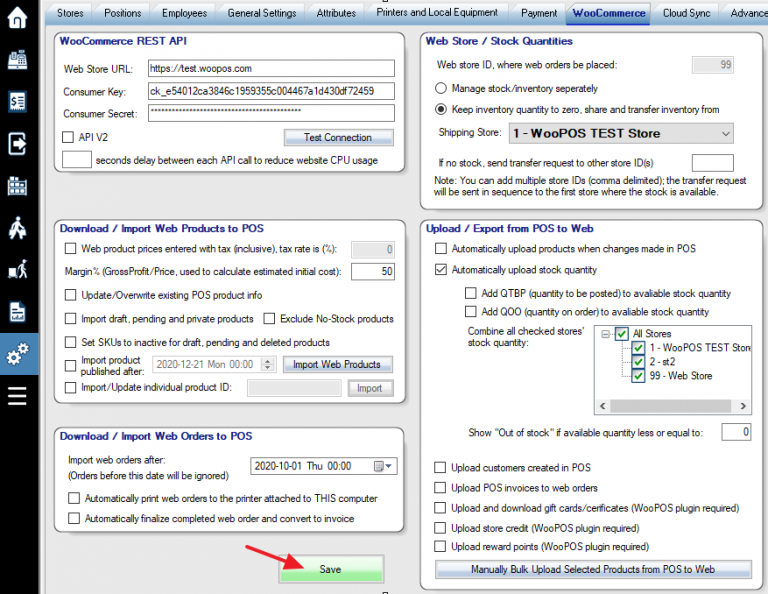Screen dimensions: 768x594
Task: Collapse the All Stores tree node
Action: 607,334
